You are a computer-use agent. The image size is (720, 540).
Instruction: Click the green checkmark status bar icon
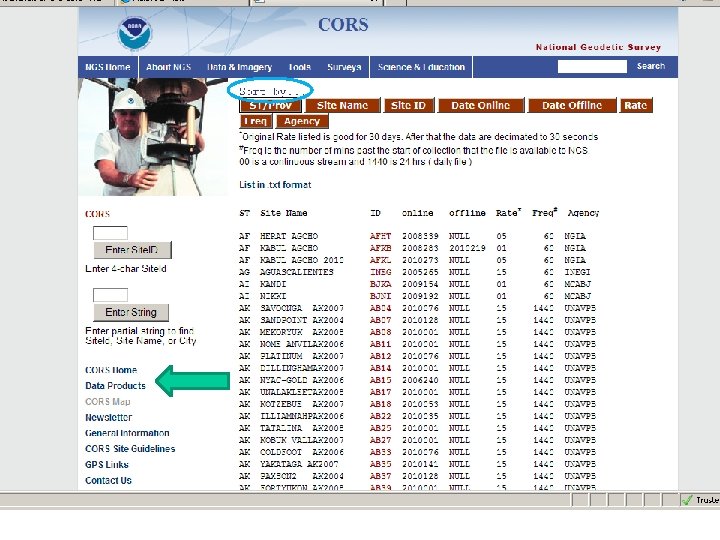[x=687, y=500]
